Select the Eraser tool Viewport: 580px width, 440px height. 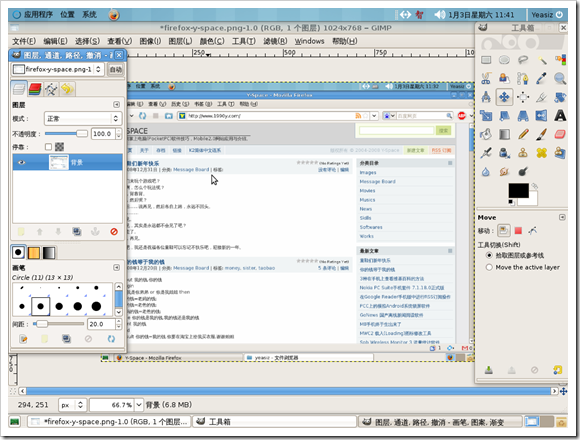560,134
